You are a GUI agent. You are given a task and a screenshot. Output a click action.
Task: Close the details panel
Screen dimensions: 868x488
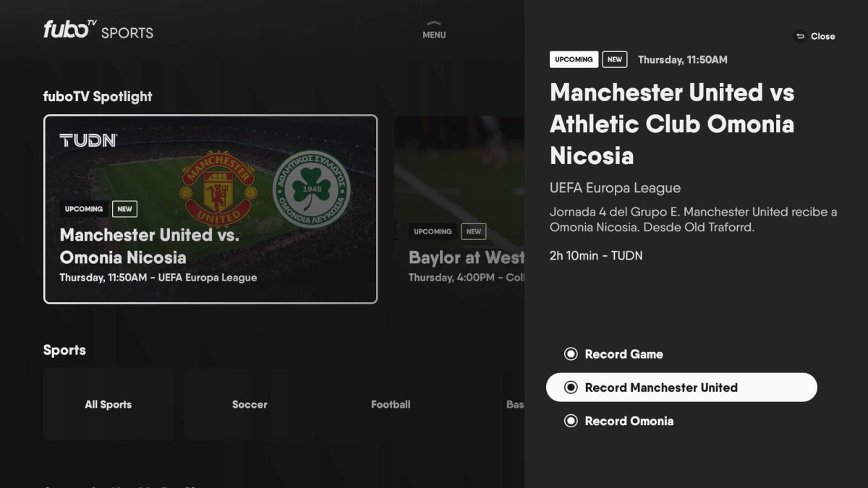[x=814, y=36]
